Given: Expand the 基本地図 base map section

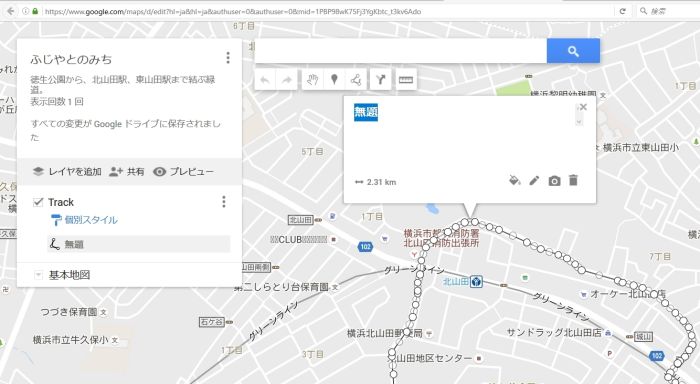Looking at the screenshot, I should [38, 275].
